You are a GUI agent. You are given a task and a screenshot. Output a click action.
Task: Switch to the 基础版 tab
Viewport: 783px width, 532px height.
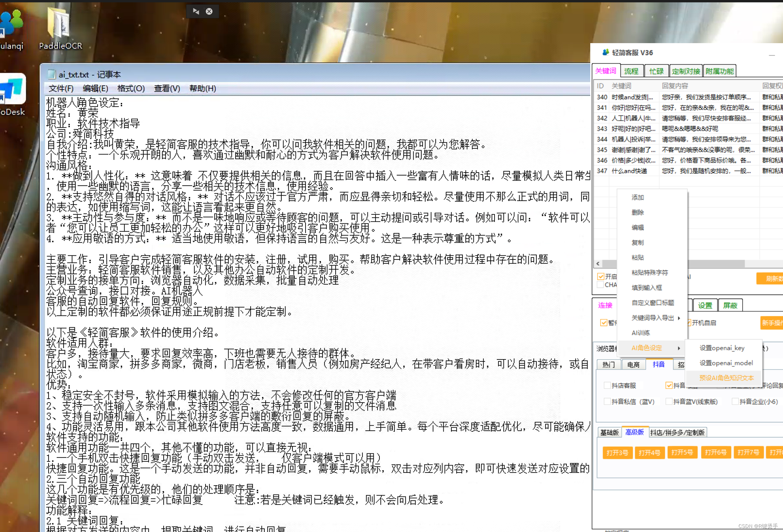coord(609,432)
